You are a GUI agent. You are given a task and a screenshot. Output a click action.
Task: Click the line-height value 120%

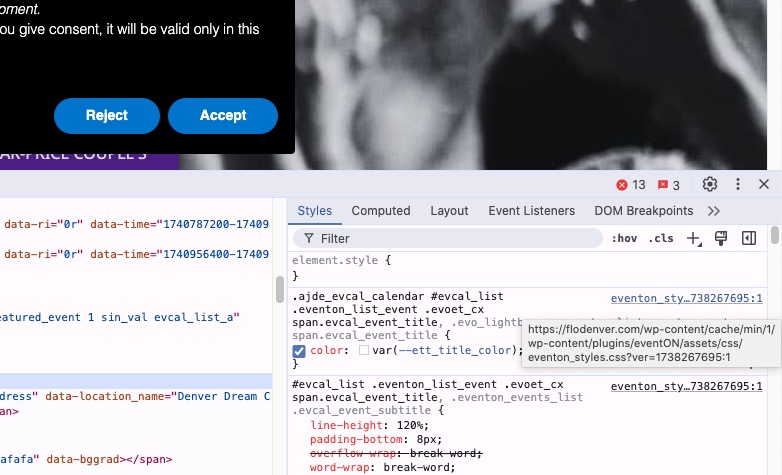click(x=410, y=425)
